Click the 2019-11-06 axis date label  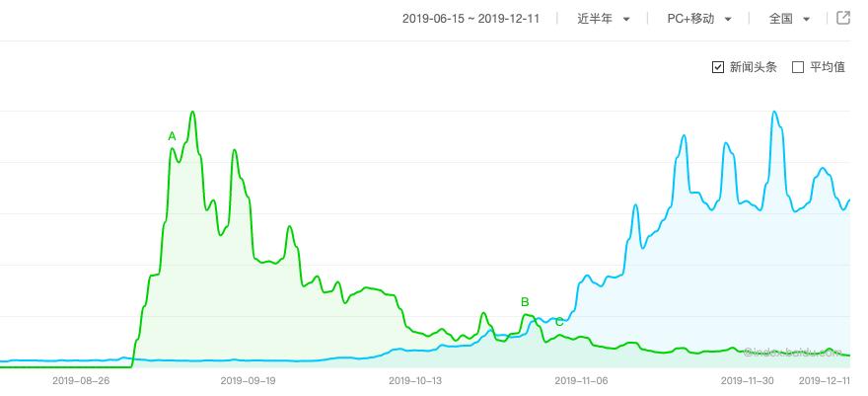(x=581, y=380)
